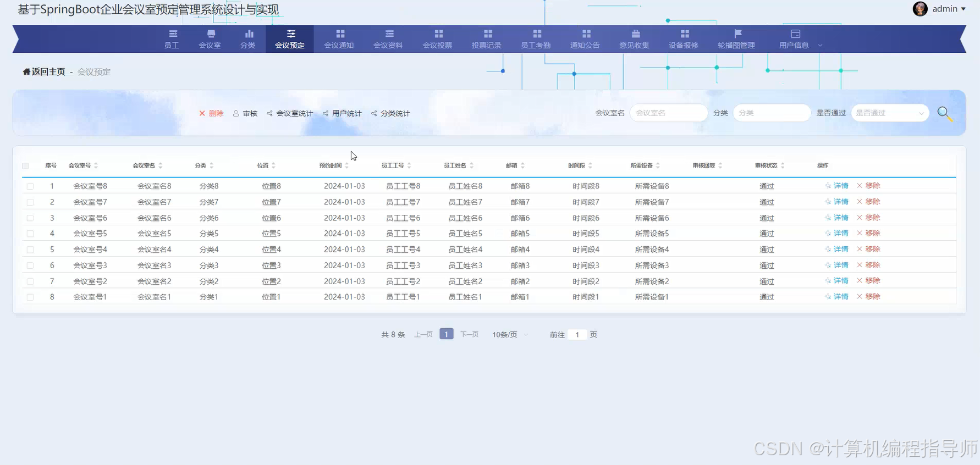Viewport: 980px width, 465px height.
Task: Open the 用户信息 window icon
Action: click(x=795, y=34)
